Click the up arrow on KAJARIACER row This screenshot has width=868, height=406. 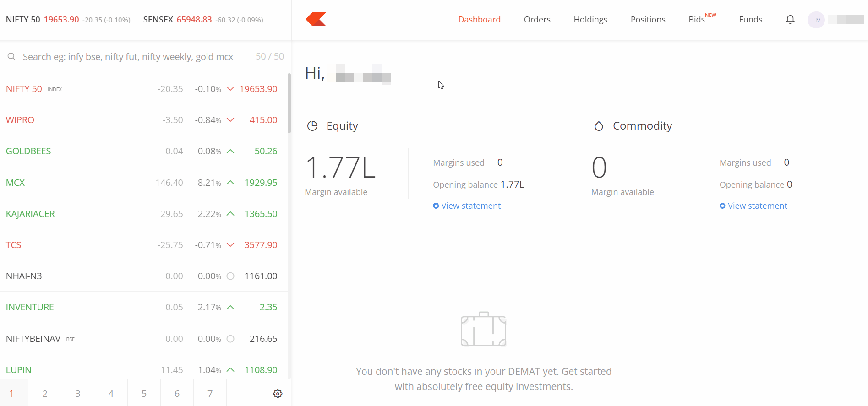point(230,214)
